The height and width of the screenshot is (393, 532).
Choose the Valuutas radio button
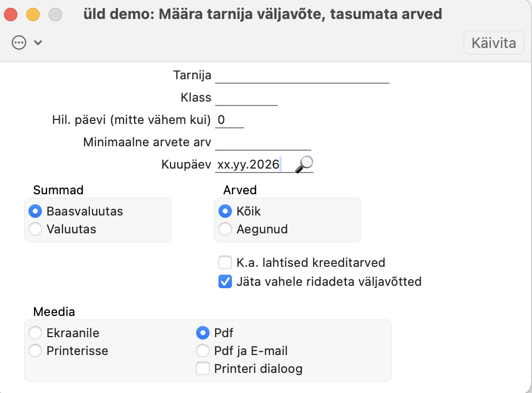(35, 229)
